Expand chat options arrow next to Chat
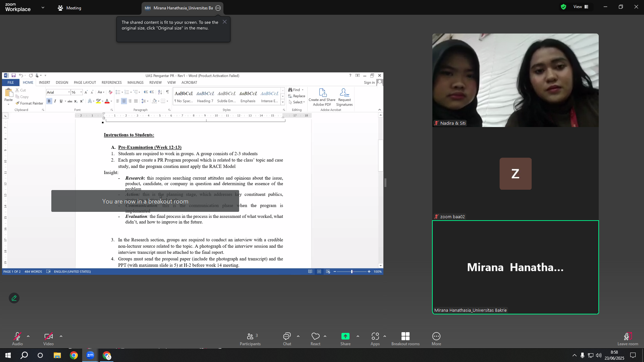Viewport: 644px width, 362px height. (298, 336)
